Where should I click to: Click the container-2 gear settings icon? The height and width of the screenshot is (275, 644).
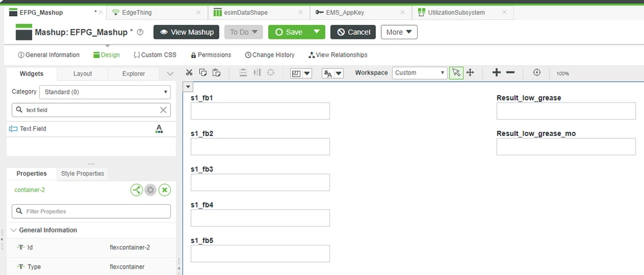coord(150,190)
